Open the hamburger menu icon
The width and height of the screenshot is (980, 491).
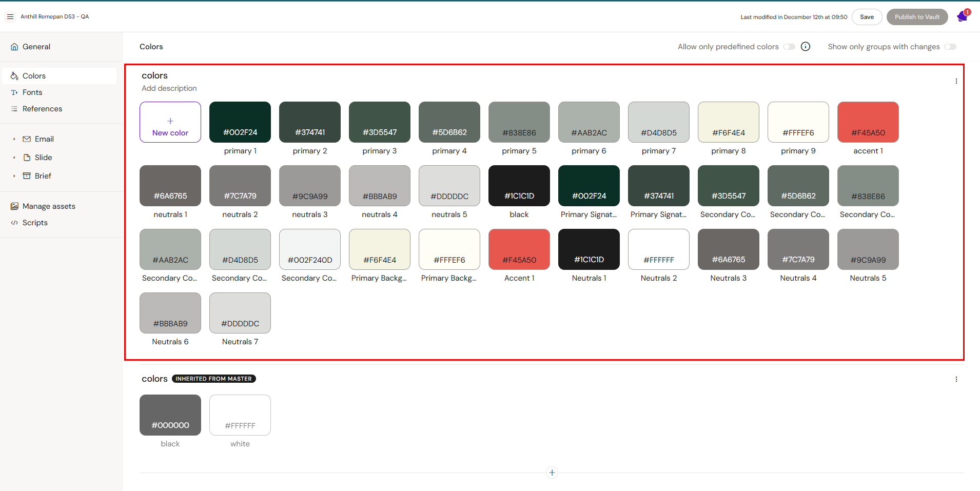point(10,17)
